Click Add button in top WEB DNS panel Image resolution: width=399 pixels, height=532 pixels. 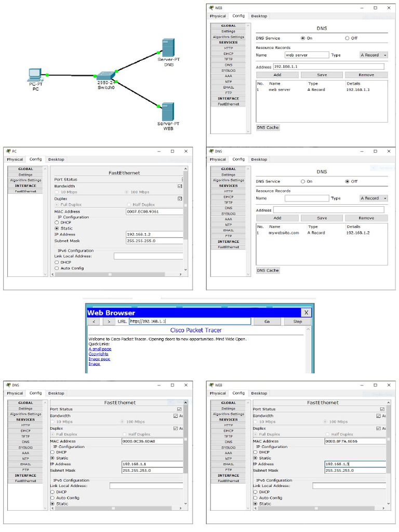point(277,75)
